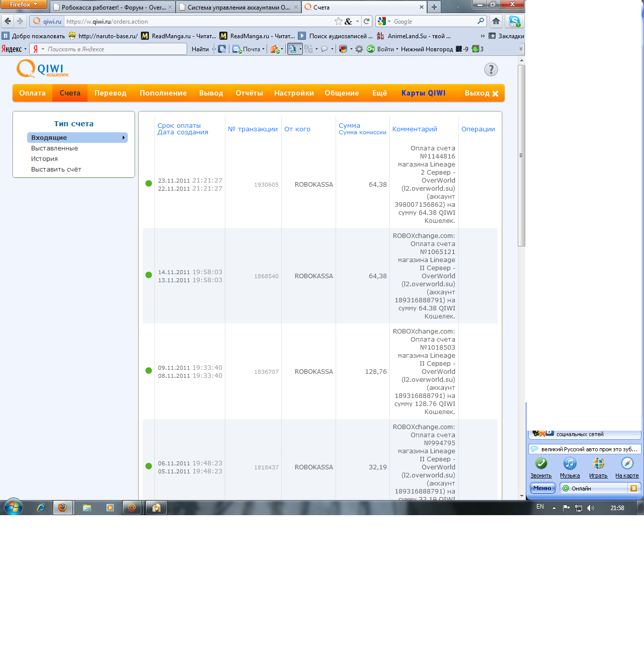Sort by Срок оплаты header
644x654 pixels.
tap(179, 126)
